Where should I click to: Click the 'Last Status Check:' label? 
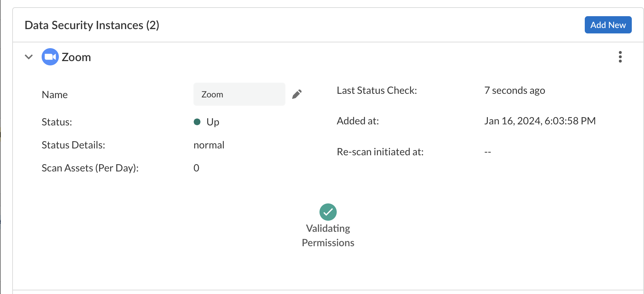pos(377,90)
